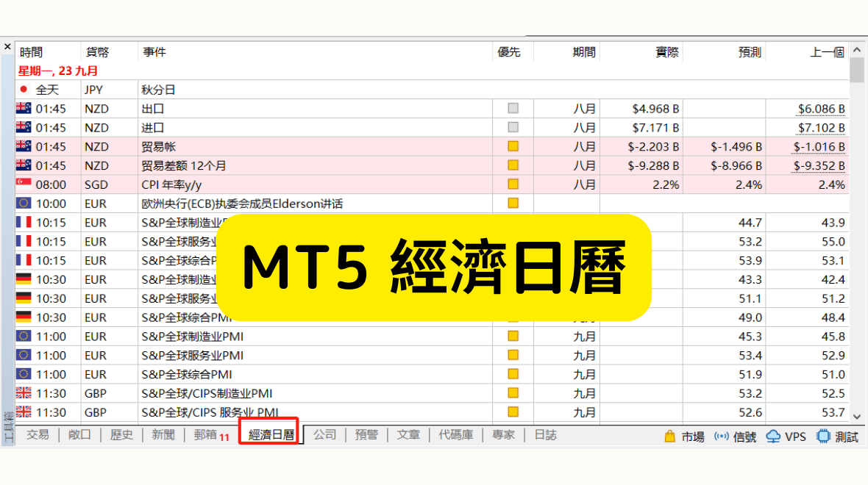Sort by the 時間 column header

pos(32,52)
